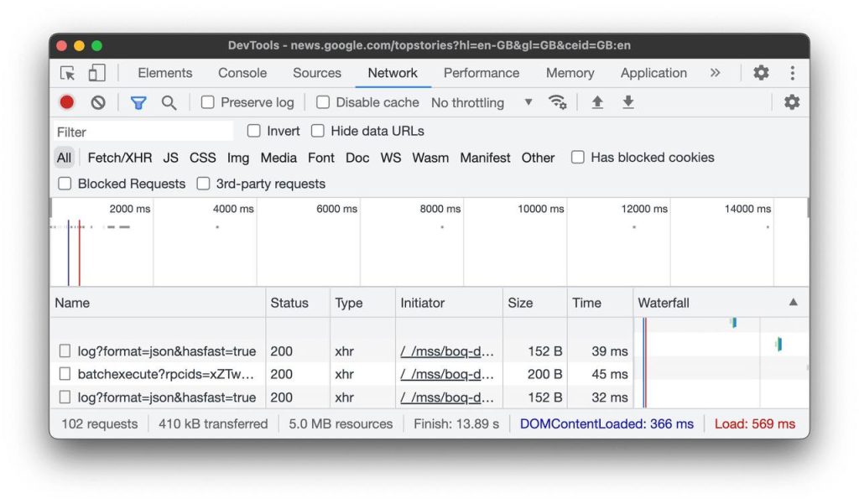
Task: Stop recording network log
Action: pyautogui.click(x=67, y=102)
